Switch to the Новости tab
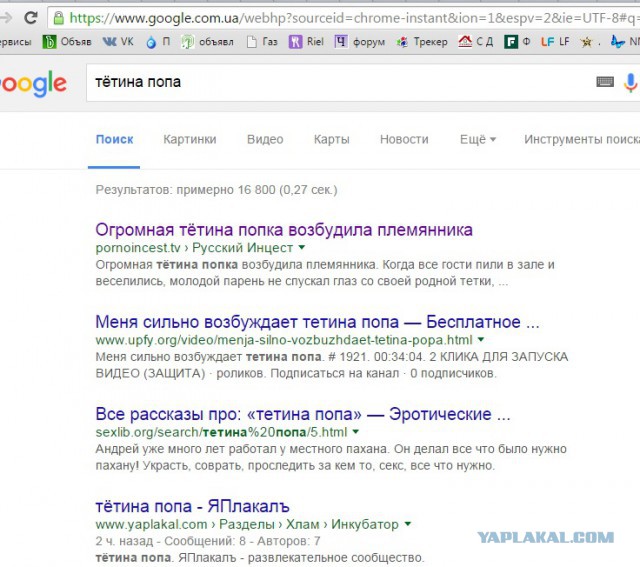 pos(404,140)
